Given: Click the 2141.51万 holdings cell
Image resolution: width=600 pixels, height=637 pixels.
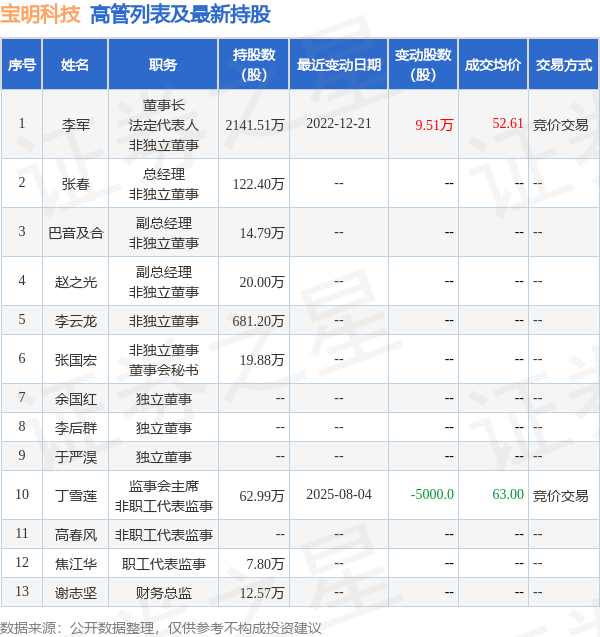Looking at the screenshot, I should click(255, 125).
